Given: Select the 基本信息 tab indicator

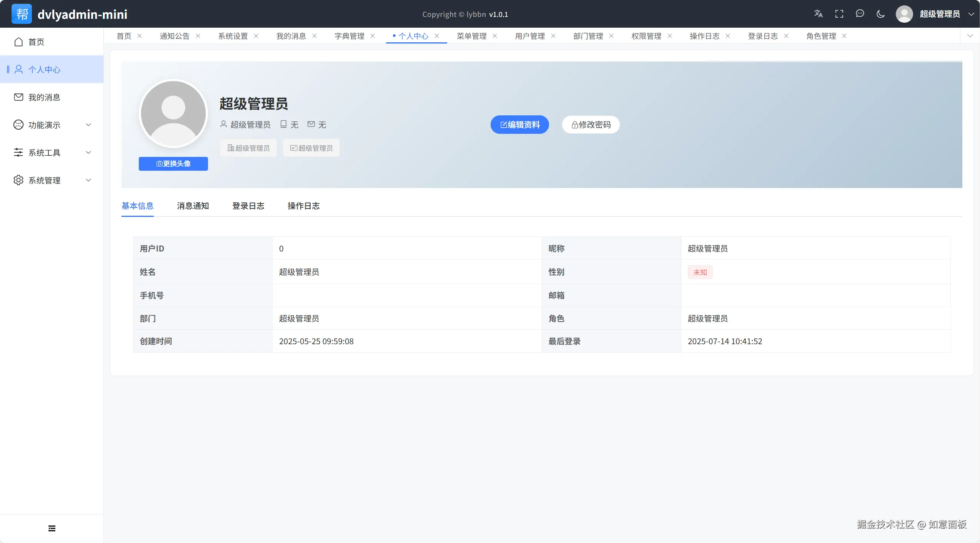Looking at the screenshot, I should point(138,206).
